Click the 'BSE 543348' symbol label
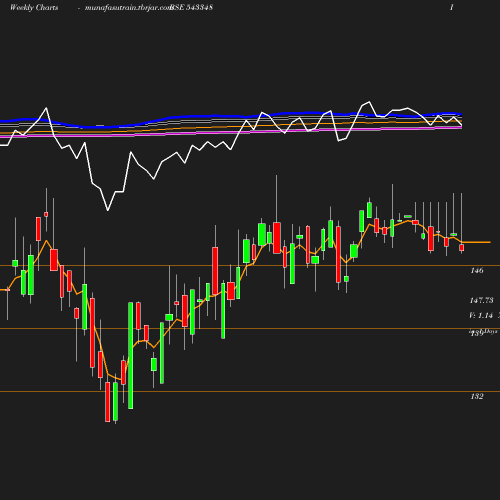This screenshot has height=500, width=500. click(191, 8)
